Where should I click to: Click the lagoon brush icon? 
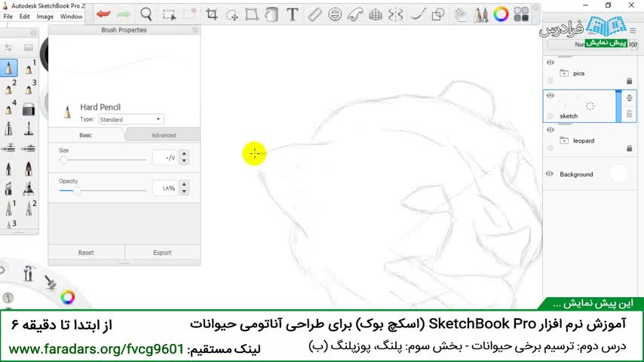(x=50, y=281)
